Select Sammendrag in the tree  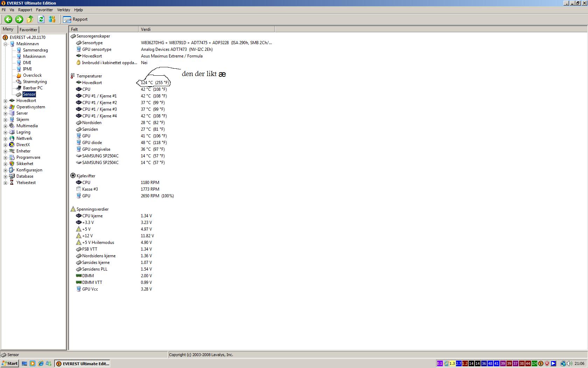coord(35,50)
